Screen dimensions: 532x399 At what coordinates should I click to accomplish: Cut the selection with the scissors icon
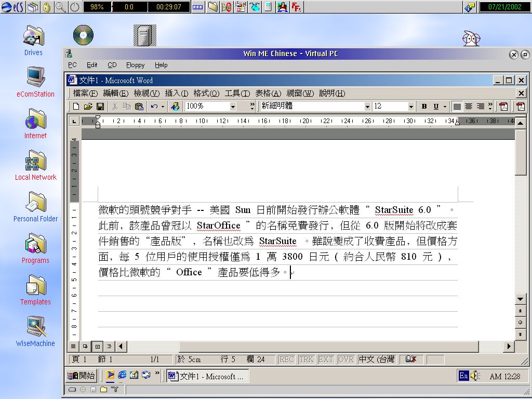tap(115, 107)
